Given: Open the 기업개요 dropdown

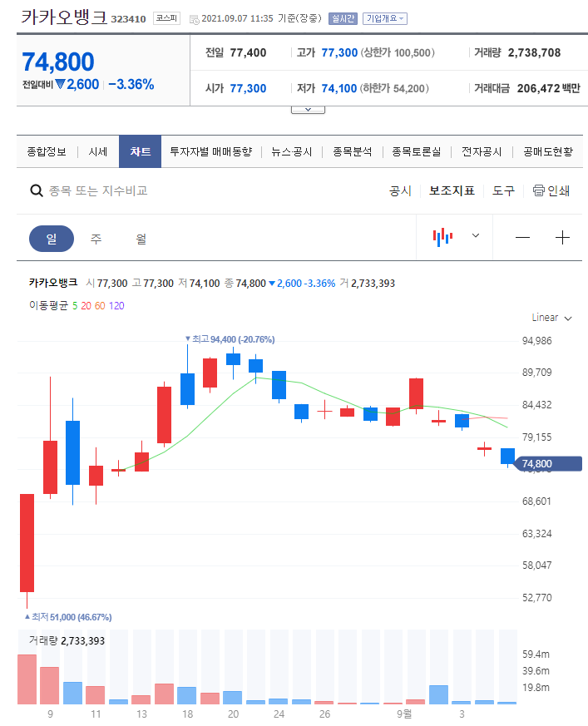Looking at the screenshot, I should click(385, 18).
